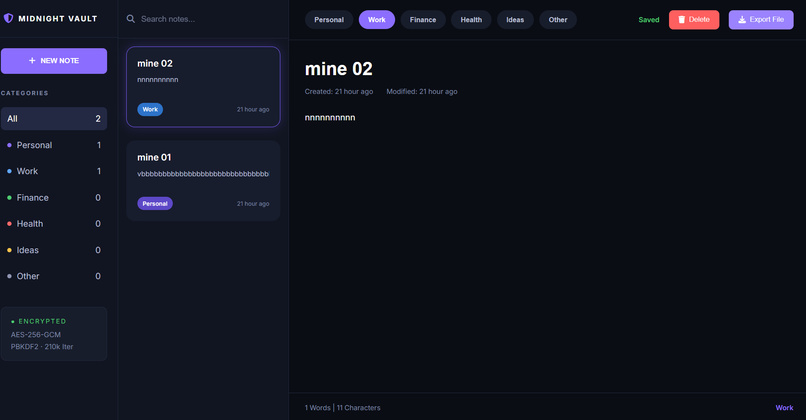The width and height of the screenshot is (806, 420).
Task: Click the CATEGORIES heading
Action: coord(25,93)
